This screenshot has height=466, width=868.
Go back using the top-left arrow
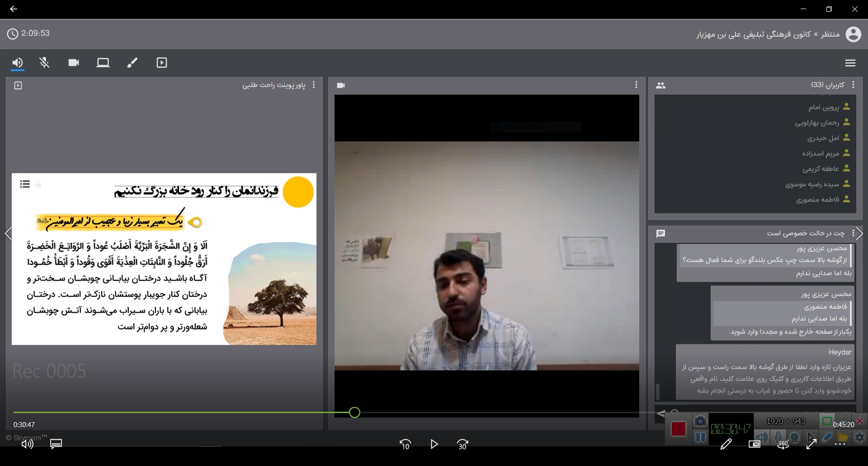(14, 9)
